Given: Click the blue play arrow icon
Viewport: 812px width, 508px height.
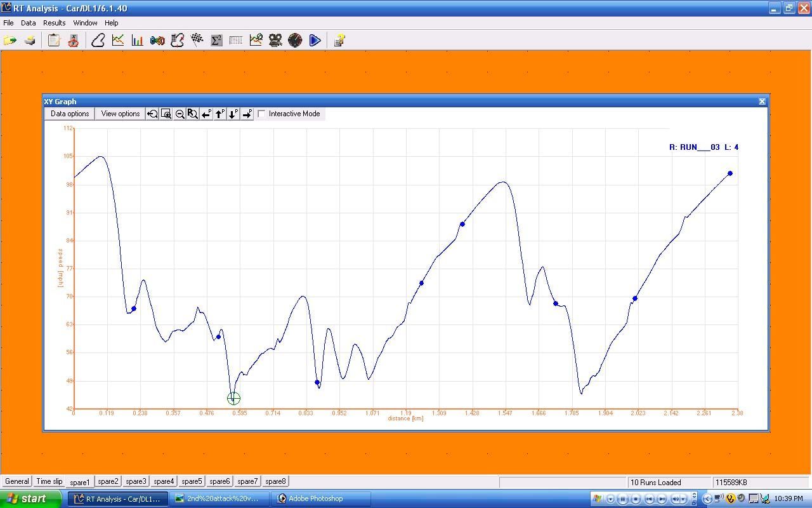Looking at the screenshot, I should [x=315, y=41].
